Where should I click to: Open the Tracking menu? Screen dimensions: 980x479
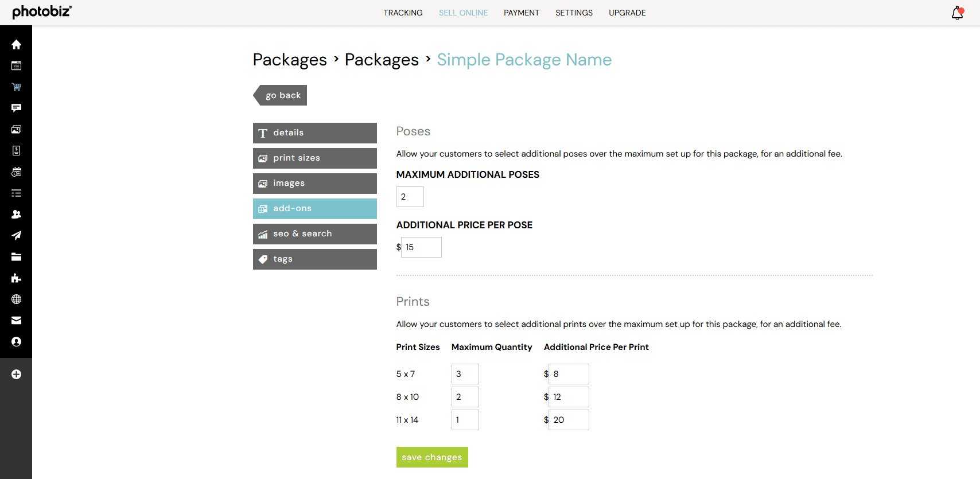pos(403,13)
